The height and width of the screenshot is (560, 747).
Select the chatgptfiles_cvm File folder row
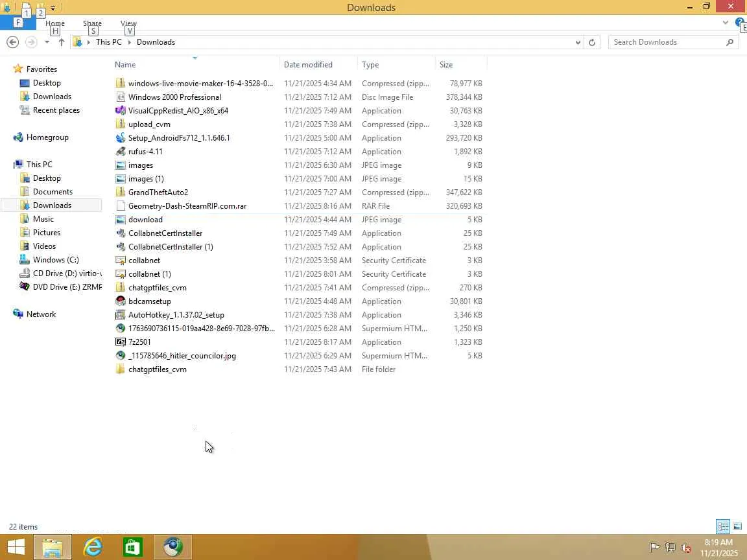pos(300,369)
